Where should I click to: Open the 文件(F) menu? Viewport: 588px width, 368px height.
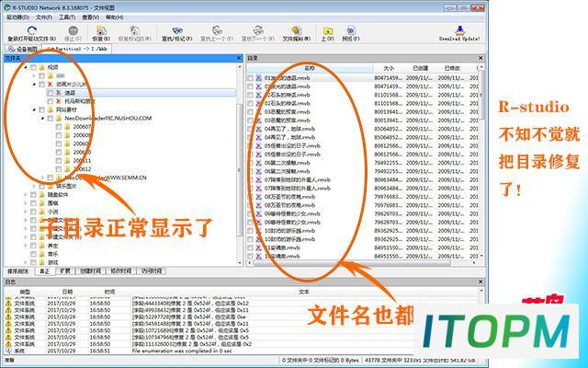click(x=44, y=17)
